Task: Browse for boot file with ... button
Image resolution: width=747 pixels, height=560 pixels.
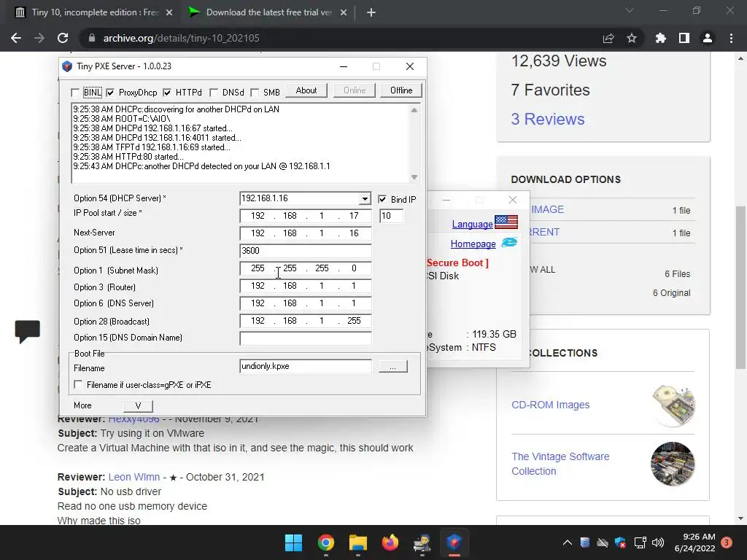Action: 392,367
